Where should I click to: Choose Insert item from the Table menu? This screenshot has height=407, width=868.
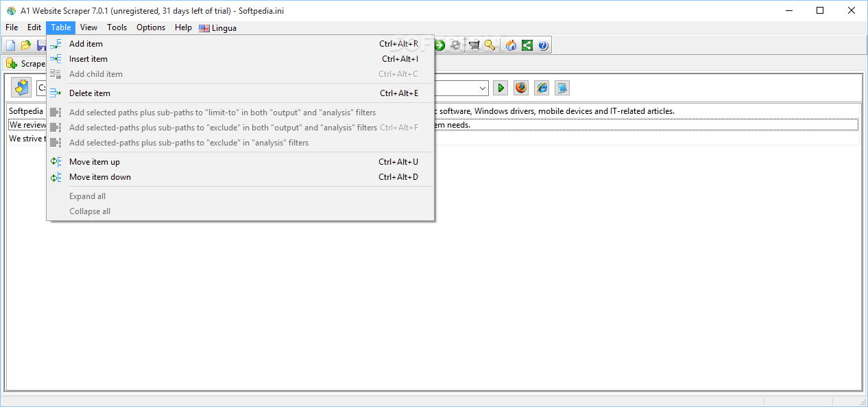click(x=240, y=59)
